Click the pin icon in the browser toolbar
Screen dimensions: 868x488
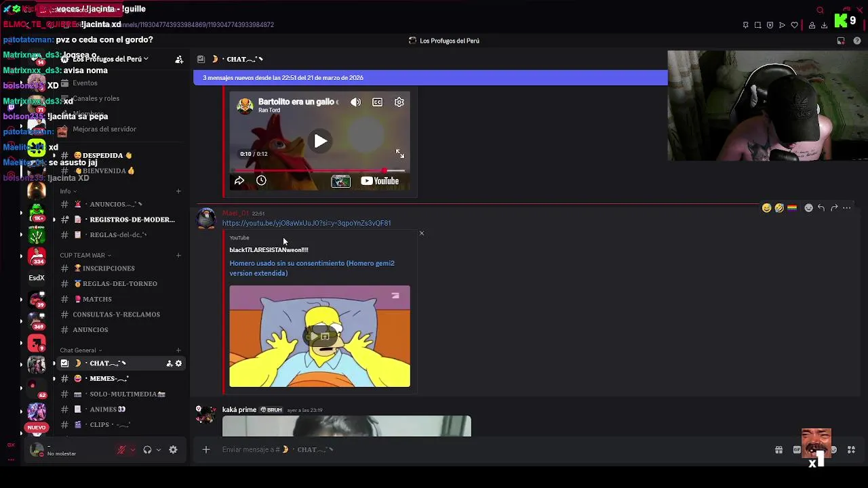click(x=745, y=25)
